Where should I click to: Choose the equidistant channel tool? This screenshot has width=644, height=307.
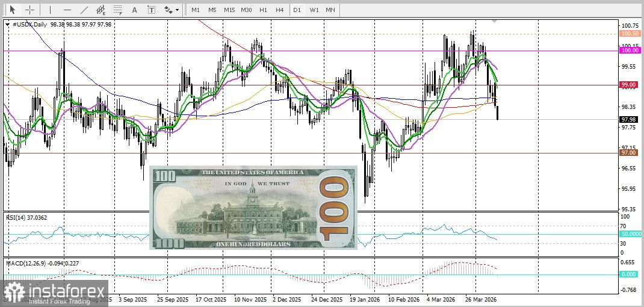click(x=101, y=10)
